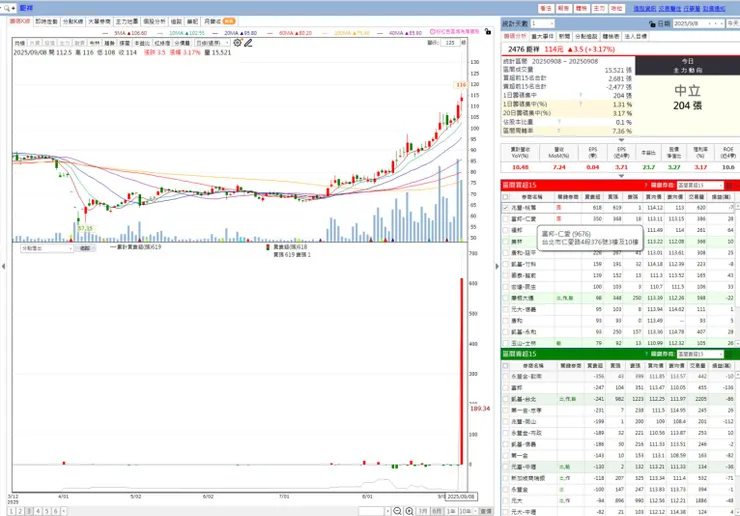Open 關鍵券商 dropdown in green sell header
Viewport: 740px width, 516px height.
(700, 354)
